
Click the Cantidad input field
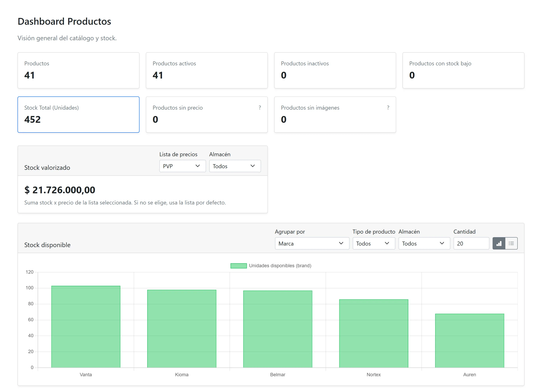point(471,243)
